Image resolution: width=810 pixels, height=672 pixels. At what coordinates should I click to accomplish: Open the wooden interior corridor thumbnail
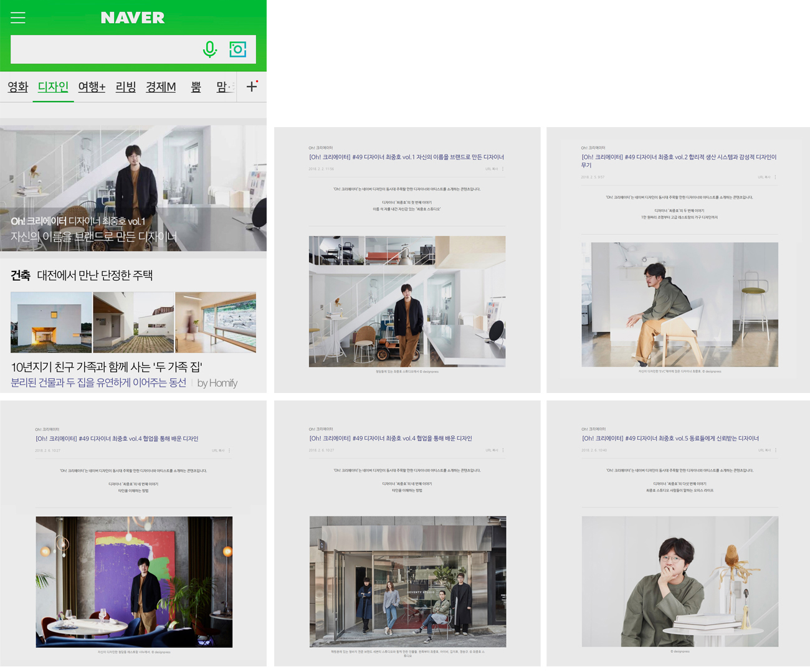click(216, 322)
